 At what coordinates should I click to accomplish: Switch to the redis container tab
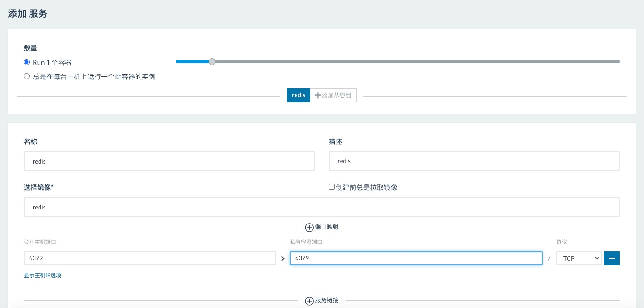298,95
